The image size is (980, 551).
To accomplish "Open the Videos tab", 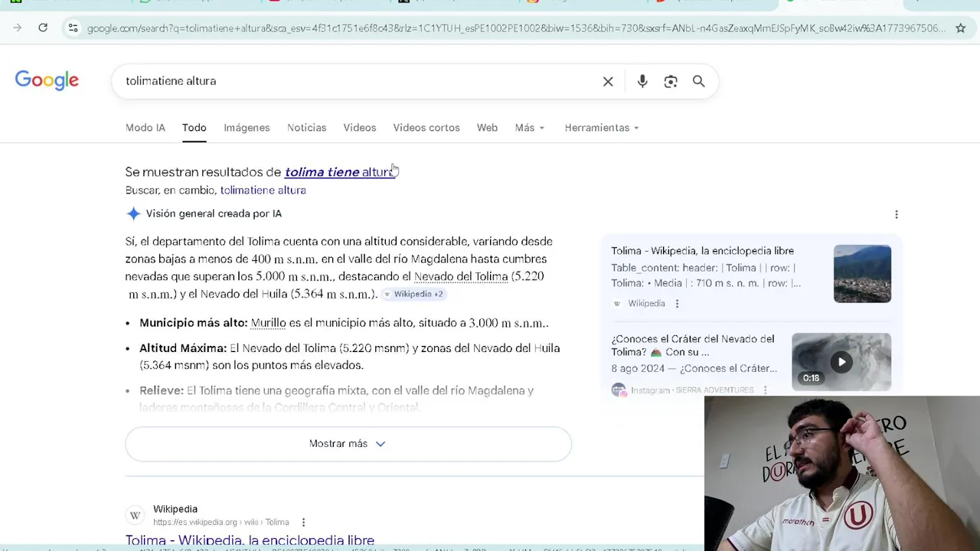I will 360,128.
